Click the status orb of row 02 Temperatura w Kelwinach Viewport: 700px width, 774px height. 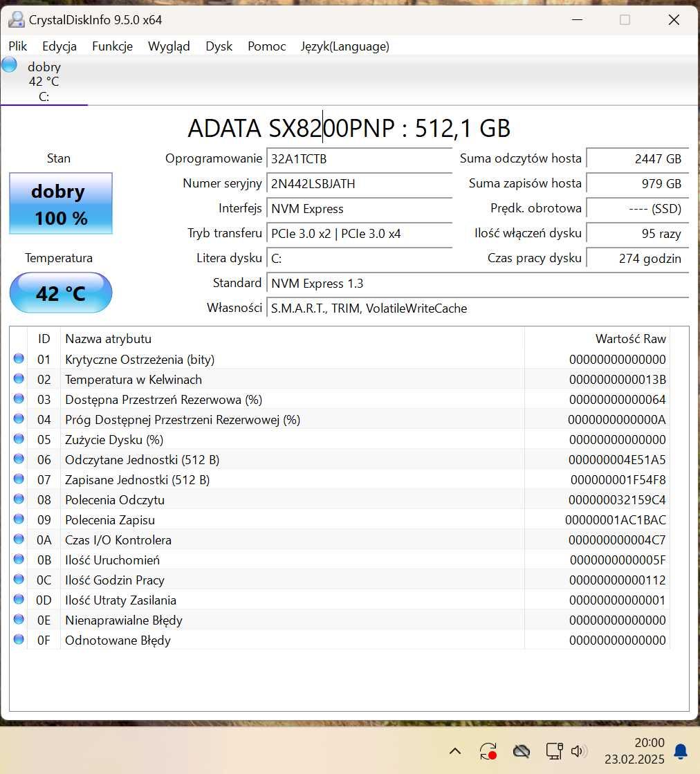[19, 378]
